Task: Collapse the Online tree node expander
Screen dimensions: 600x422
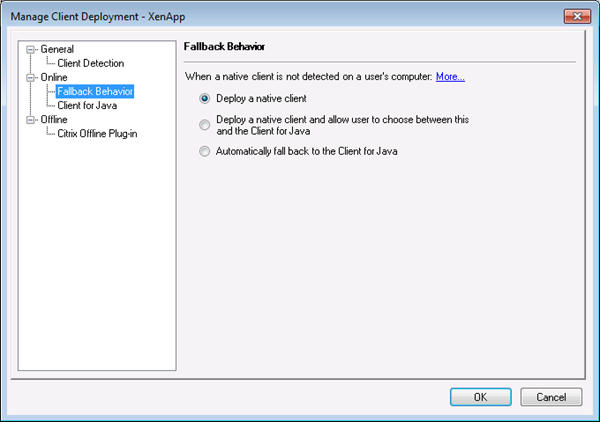Action: [33, 77]
